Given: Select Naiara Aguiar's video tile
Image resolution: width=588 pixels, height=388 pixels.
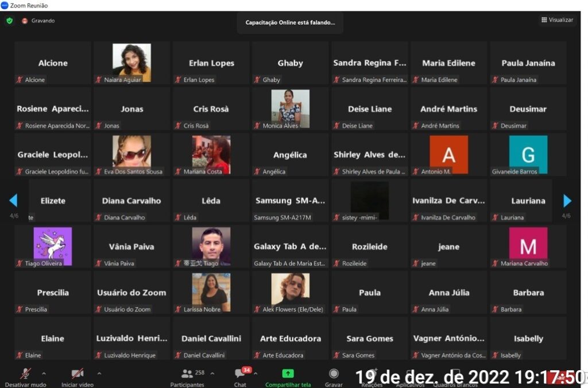Looking at the screenshot, I should (131, 62).
